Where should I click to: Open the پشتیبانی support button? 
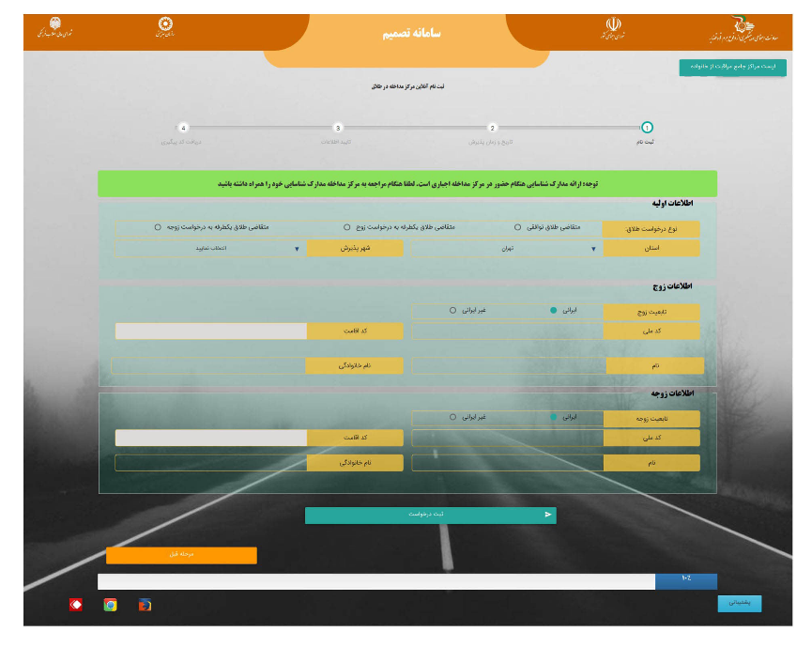coord(740,604)
